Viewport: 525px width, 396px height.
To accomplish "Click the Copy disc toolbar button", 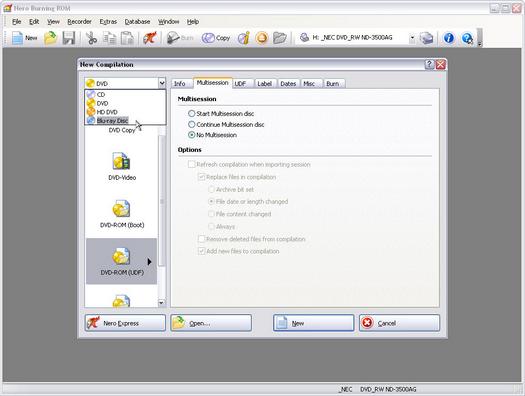I will (x=216, y=38).
